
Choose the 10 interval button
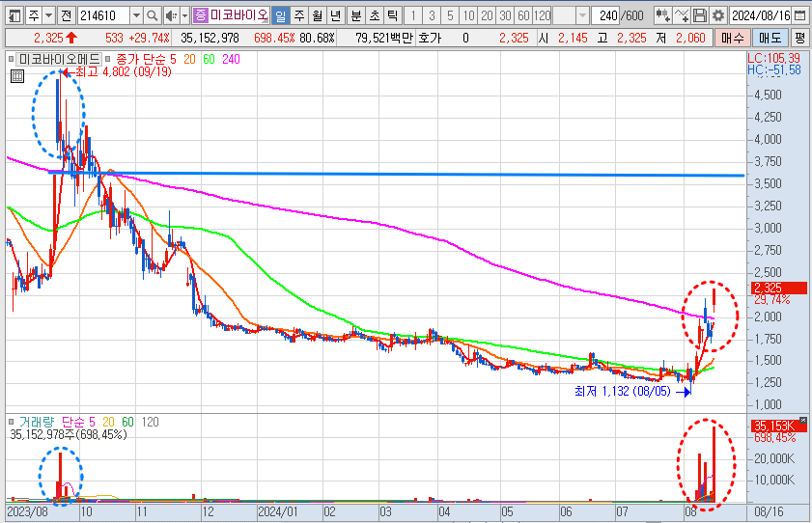click(x=468, y=15)
